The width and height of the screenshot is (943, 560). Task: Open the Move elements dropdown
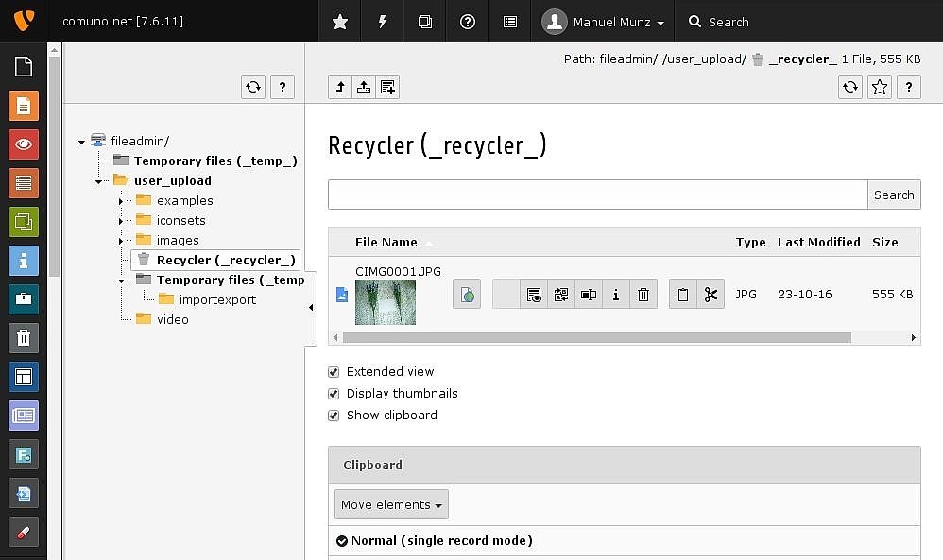click(x=391, y=505)
